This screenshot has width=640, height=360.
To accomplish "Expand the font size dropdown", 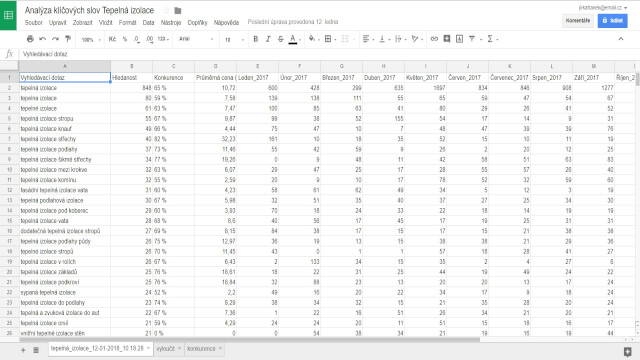I will click(234, 39).
